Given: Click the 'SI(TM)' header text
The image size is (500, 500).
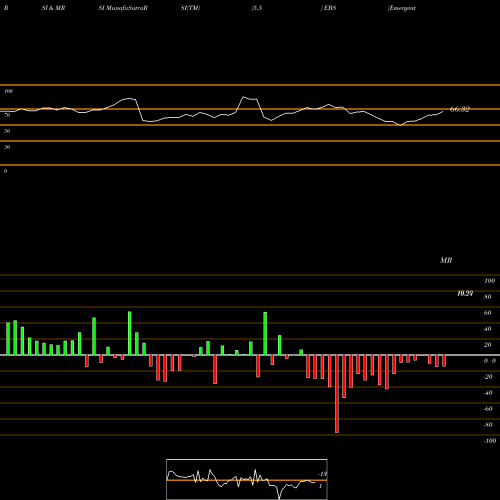Looking at the screenshot, I should (190, 8).
